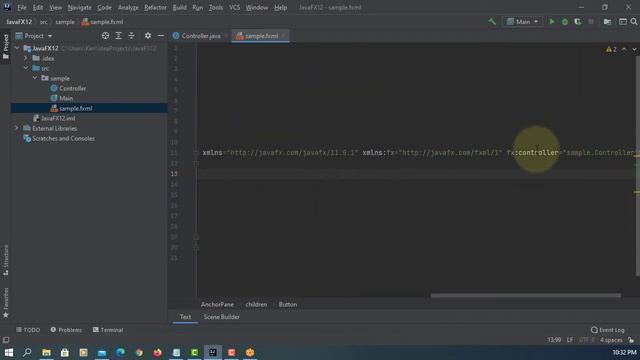640x360 pixels.
Task: Locate opened file target icon in Project panel
Action: coord(105,36)
